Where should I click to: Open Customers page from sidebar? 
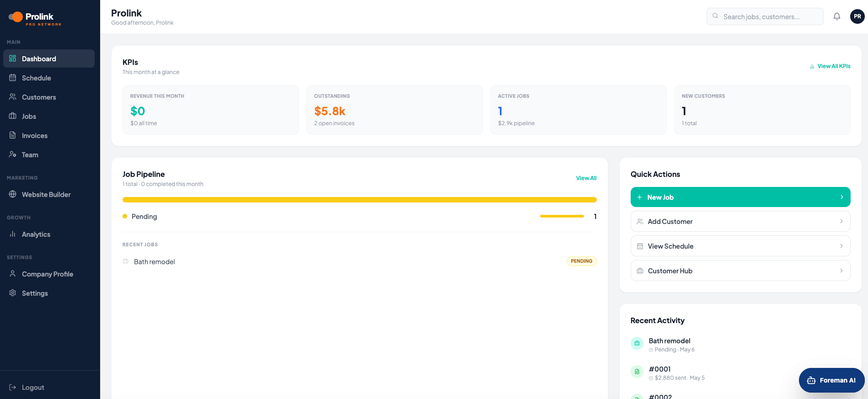coord(49,97)
